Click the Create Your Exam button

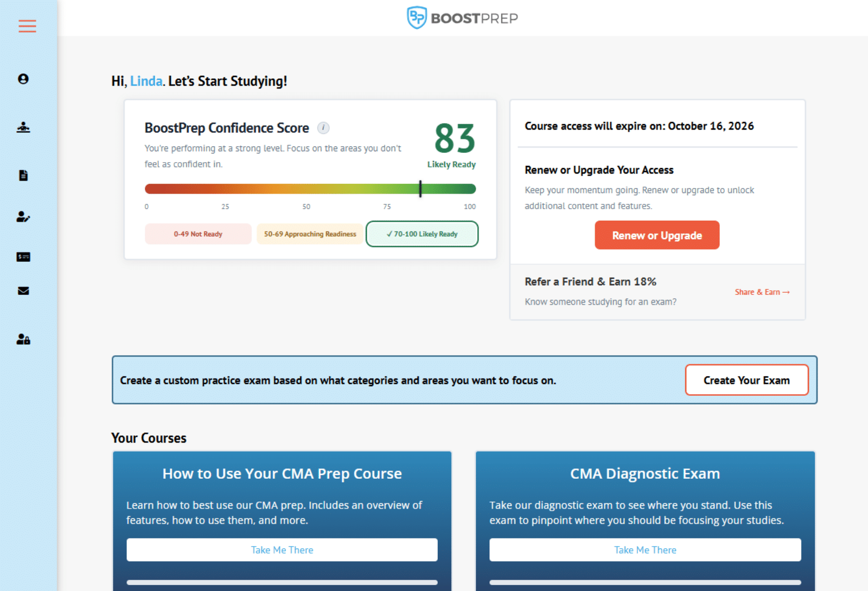coord(746,380)
